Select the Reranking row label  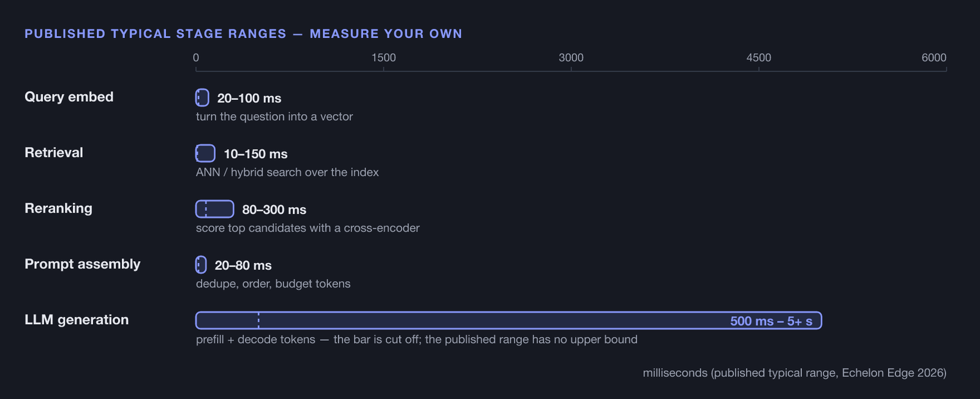point(58,208)
